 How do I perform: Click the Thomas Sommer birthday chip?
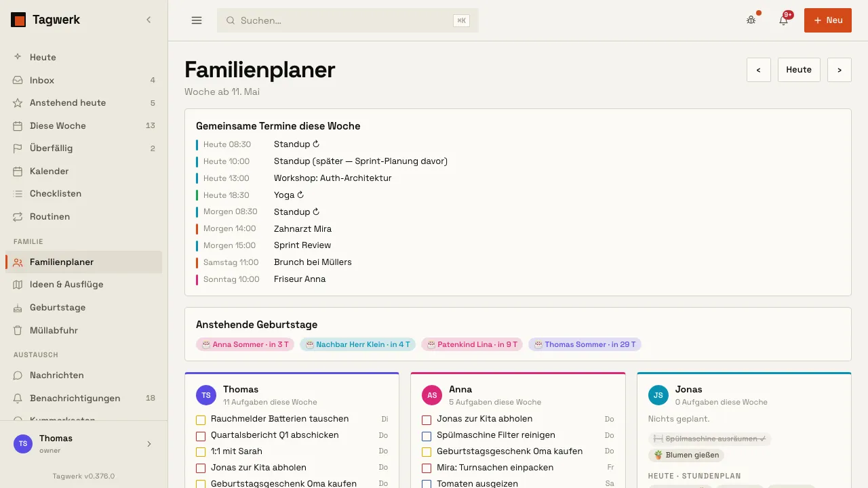tap(585, 345)
